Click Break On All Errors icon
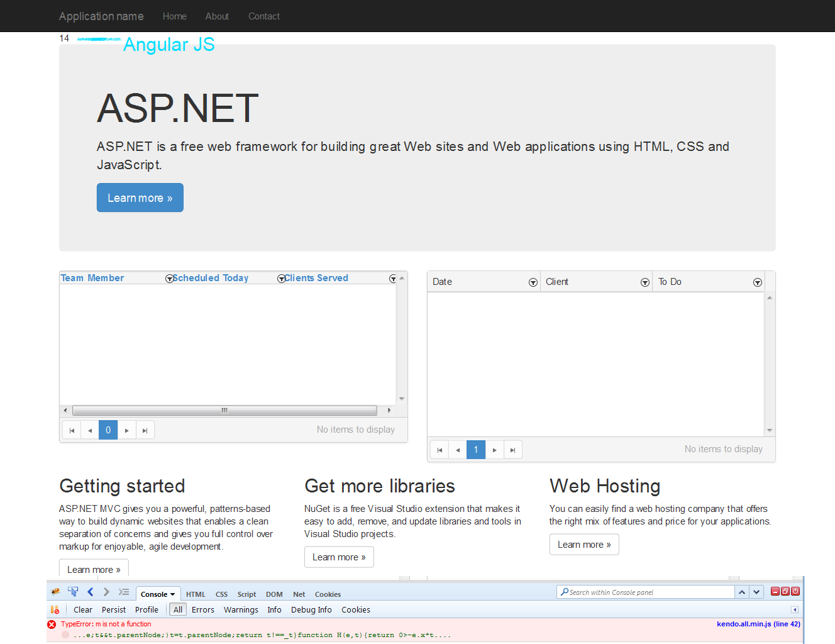The image size is (835, 644). (55, 609)
